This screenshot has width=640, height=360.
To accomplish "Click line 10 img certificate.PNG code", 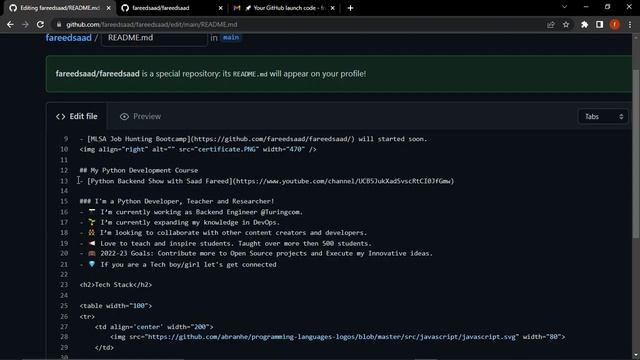I will (x=198, y=149).
